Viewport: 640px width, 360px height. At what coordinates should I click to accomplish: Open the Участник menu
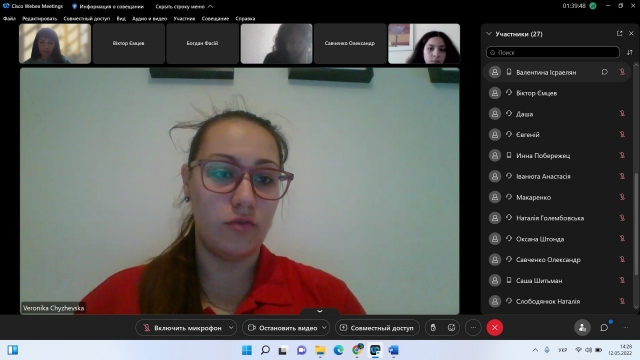coord(184,18)
